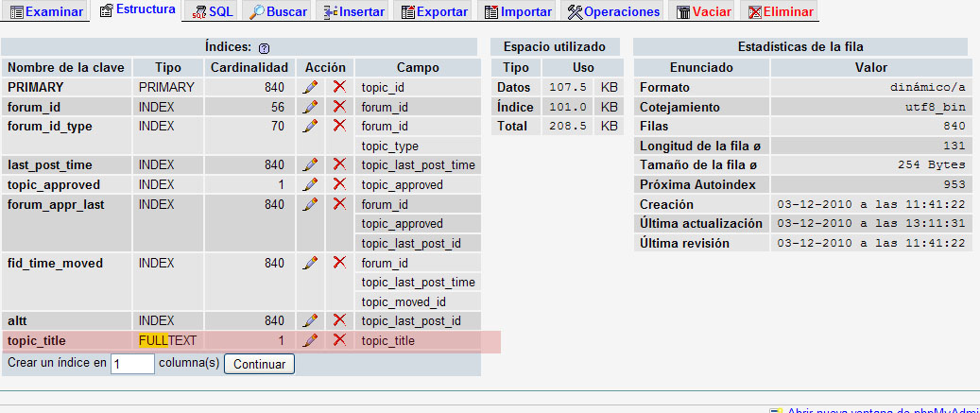Drop the forum_id_type index red X
Screen dimensions: 980x413
pyautogui.click(x=339, y=126)
